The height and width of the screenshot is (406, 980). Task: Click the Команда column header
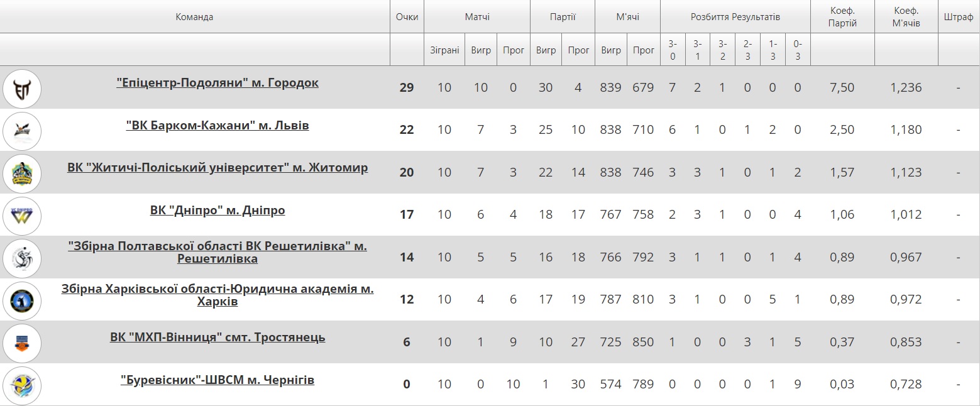194,17
